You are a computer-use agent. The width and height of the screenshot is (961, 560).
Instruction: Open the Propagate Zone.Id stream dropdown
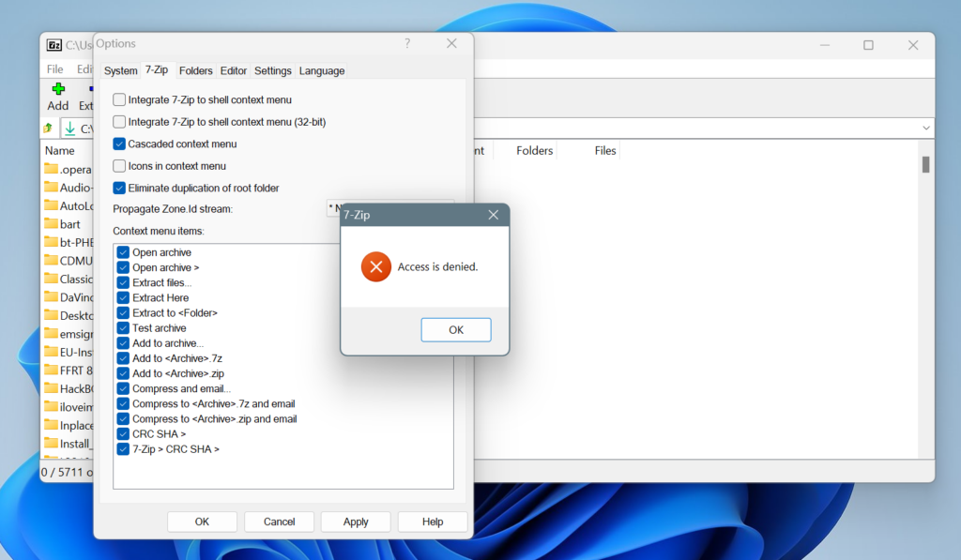click(x=334, y=208)
